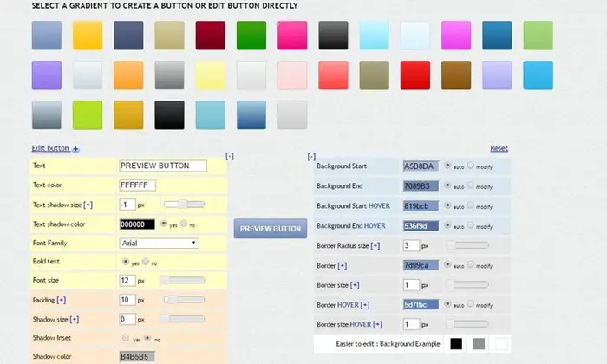This screenshot has height=364, width=607.
Task: Pick the lime green gradient swatch
Action: (88, 115)
